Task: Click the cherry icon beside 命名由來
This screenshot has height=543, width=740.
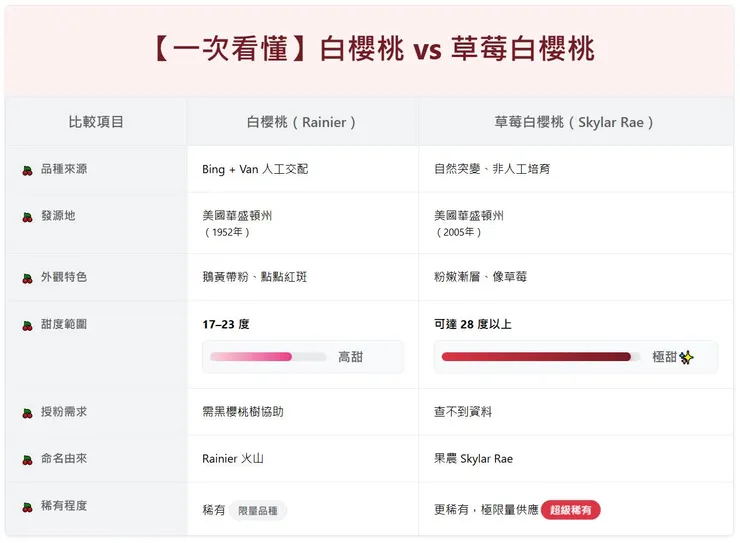Action: pos(28,460)
